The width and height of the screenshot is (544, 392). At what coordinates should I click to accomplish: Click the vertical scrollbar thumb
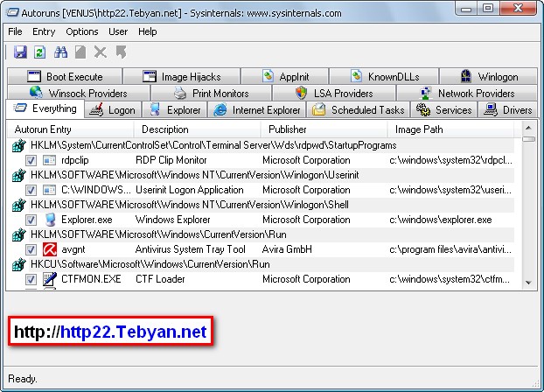(x=528, y=139)
